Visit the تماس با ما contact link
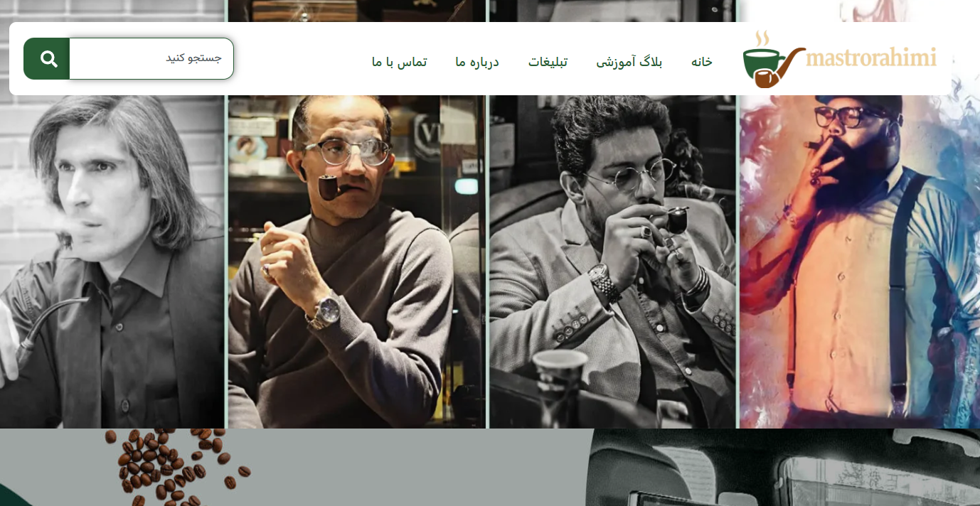The width and height of the screenshot is (980, 506). tap(399, 62)
